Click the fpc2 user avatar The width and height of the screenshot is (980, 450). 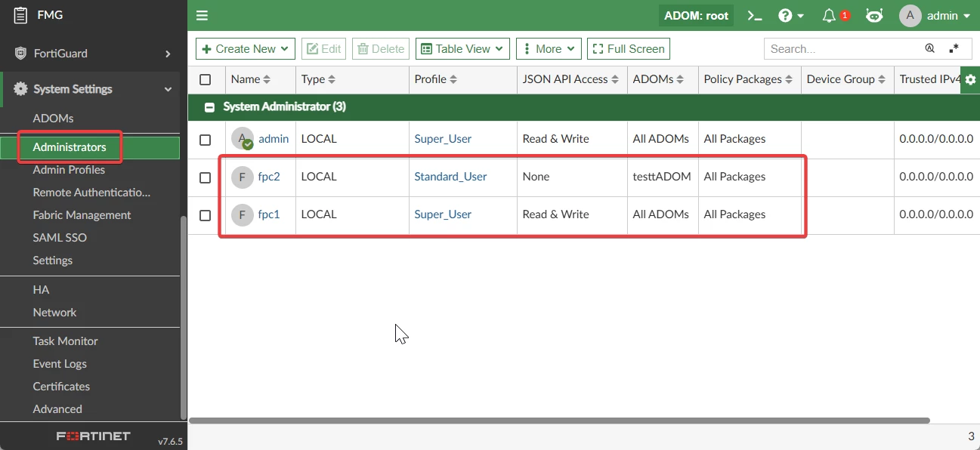tap(242, 177)
